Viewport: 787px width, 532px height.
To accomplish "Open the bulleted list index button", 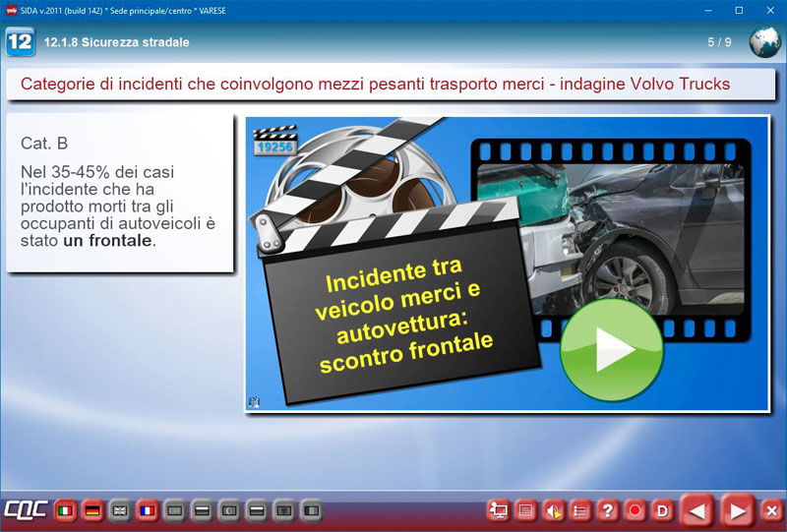I will click(x=580, y=510).
